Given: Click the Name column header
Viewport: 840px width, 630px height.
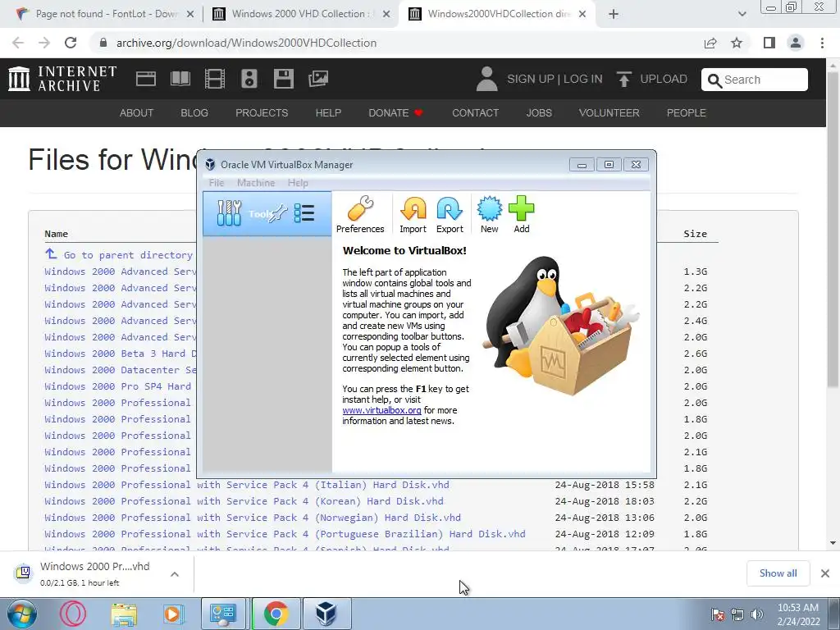Looking at the screenshot, I should pyautogui.click(x=57, y=234).
